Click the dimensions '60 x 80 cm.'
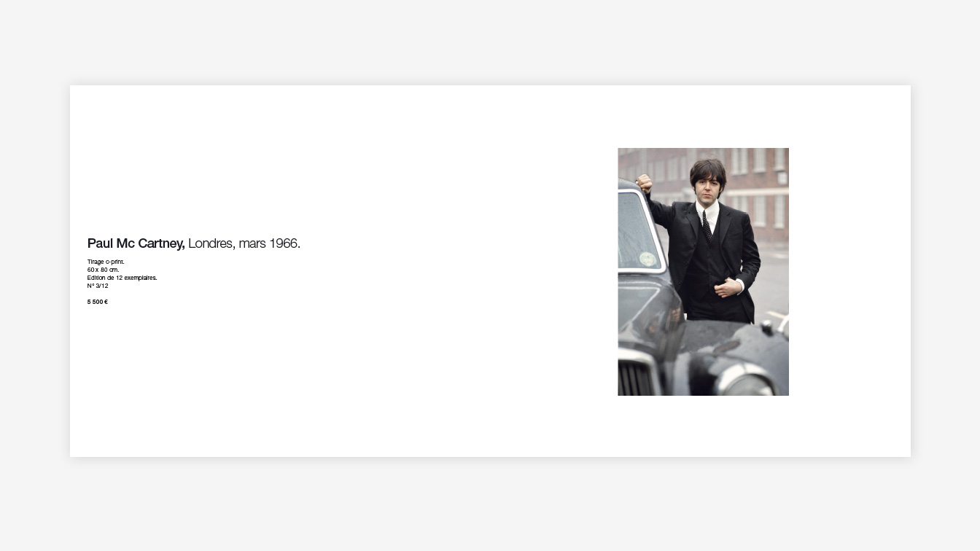The height and width of the screenshot is (551, 980). tap(103, 270)
